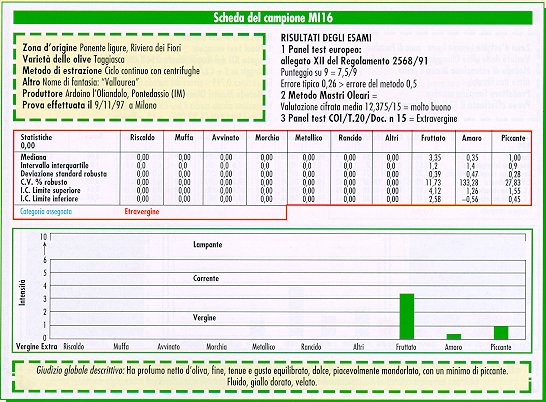Select 'Metallico' label on chart axis
This screenshot has height=402, width=546.
click(x=264, y=347)
